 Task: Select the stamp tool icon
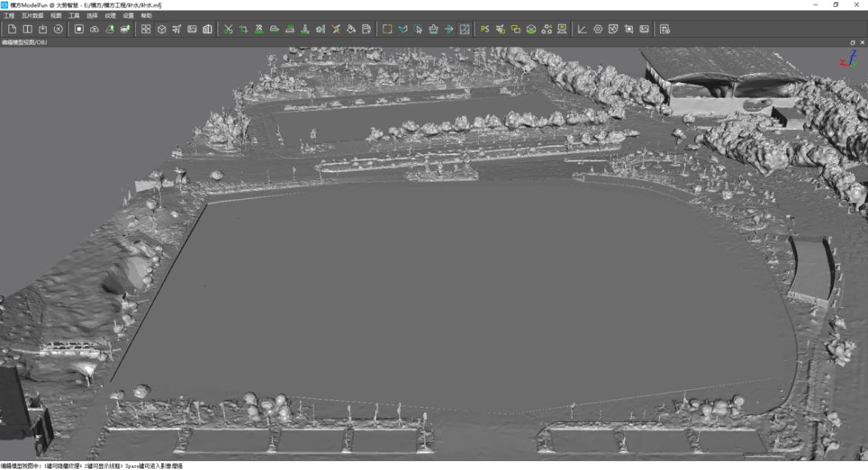[305, 29]
